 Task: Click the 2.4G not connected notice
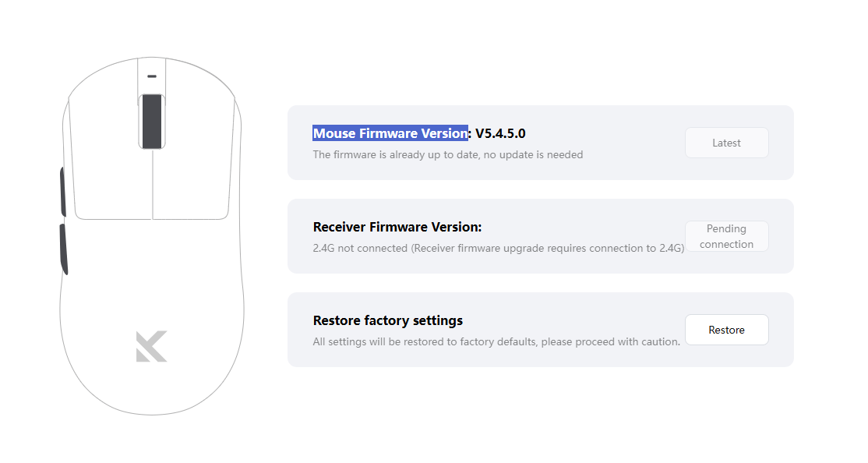coord(498,248)
